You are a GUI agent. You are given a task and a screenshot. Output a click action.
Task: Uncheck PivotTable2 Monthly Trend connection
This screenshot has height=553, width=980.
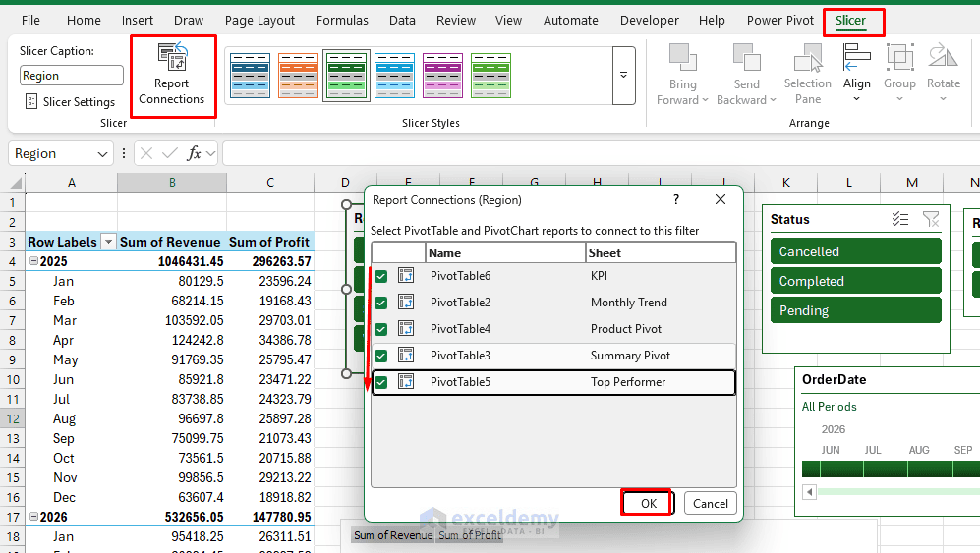pyautogui.click(x=380, y=304)
